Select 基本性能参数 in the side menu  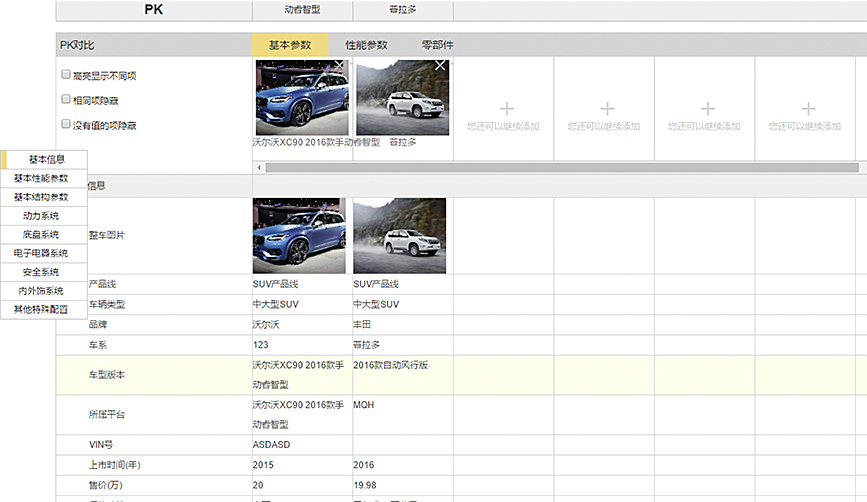[44, 178]
